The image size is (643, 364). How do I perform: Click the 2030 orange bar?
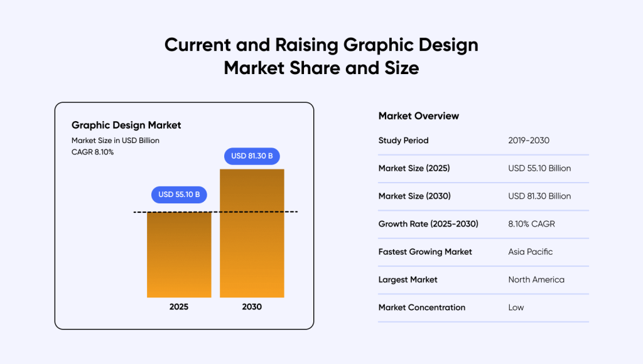(x=252, y=233)
